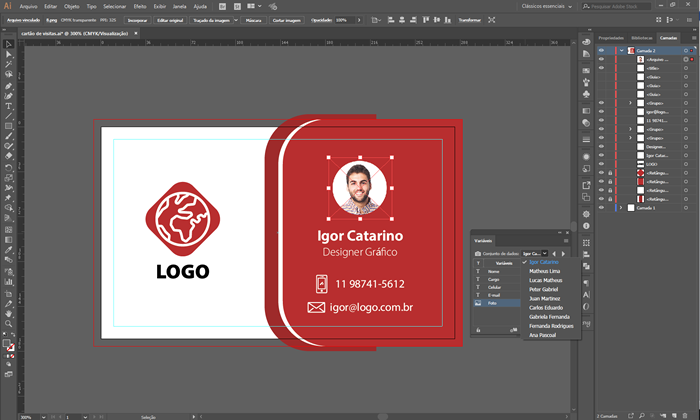
Task: Open the Layers panel options menu
Action: pyautogui.click(x=692, y=39)
